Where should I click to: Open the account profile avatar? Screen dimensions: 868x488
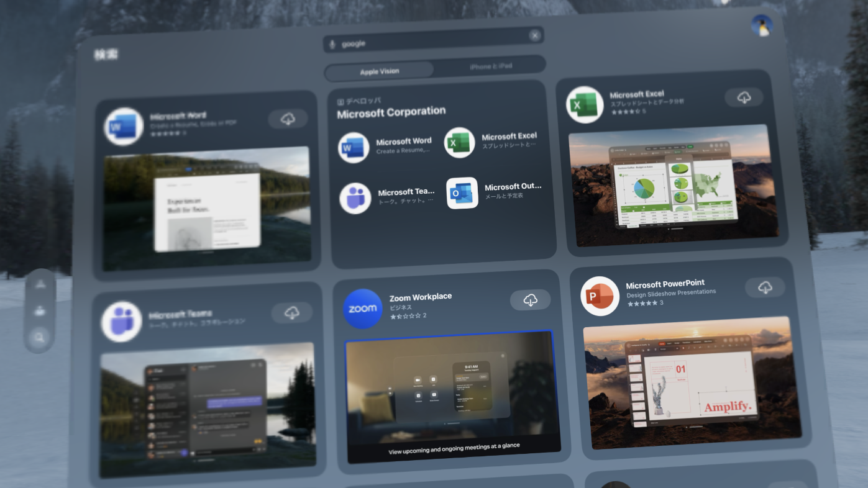pos(762,25)
